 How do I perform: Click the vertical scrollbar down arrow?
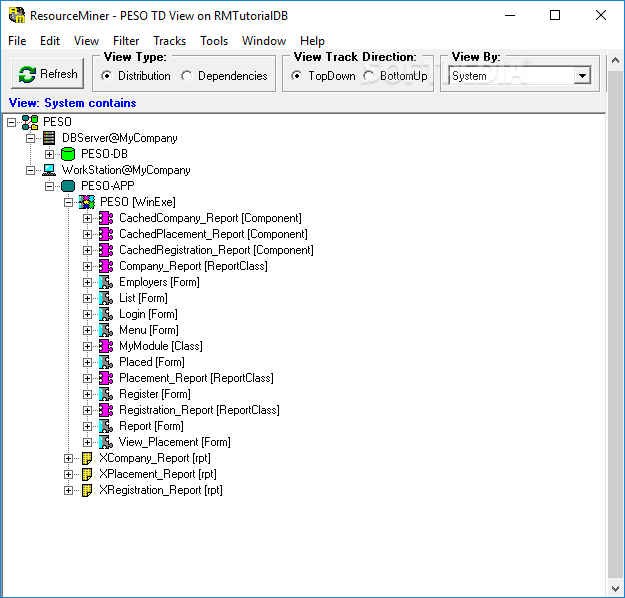615,588
